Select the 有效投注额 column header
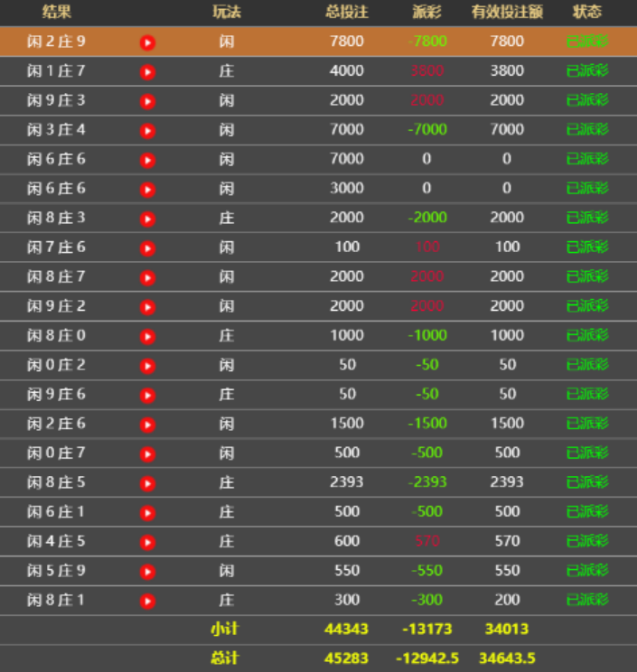This screenshot has height=672, width=637. click(507, 12)
